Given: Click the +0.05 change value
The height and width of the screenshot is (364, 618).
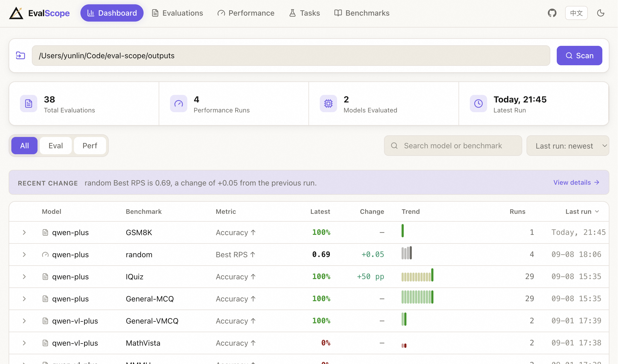Looking at the screenshot, I should (373, 255).
